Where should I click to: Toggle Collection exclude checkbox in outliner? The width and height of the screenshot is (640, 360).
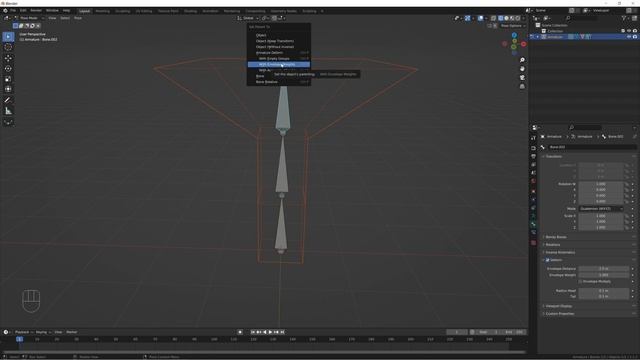click(x=623, y=31)
